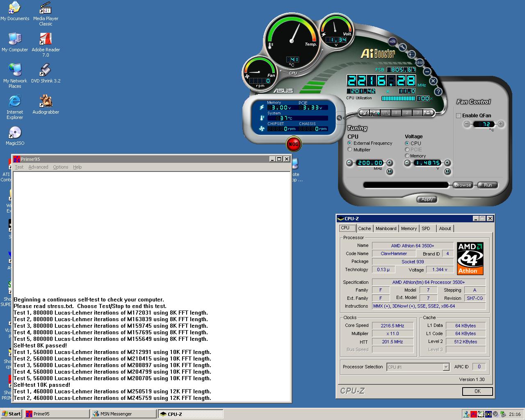Click the safely remove hardware tray icon
Viewport: 525px width, 420px height.
click(503, 414)
